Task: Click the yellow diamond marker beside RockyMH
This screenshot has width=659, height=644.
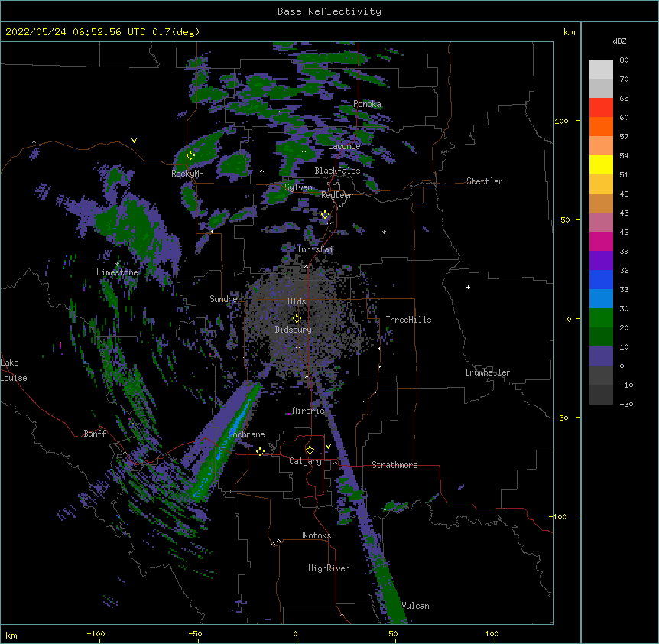Action: tap(191, 156)
